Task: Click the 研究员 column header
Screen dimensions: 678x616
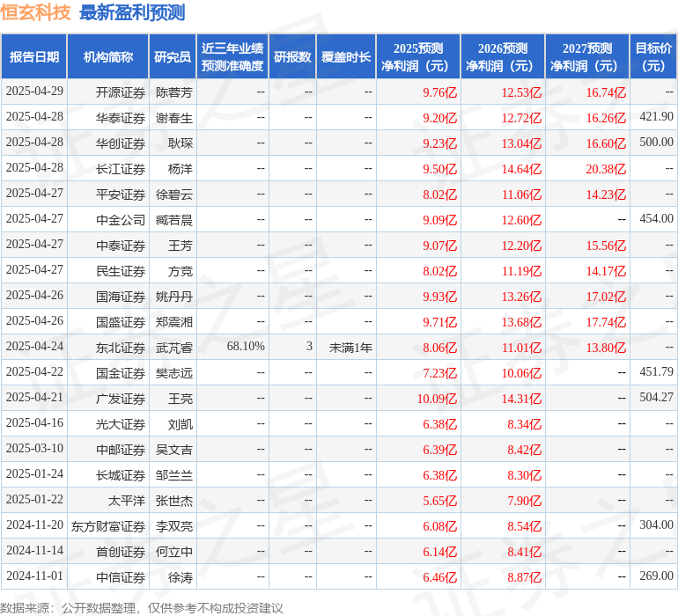Action: (173, 56)
